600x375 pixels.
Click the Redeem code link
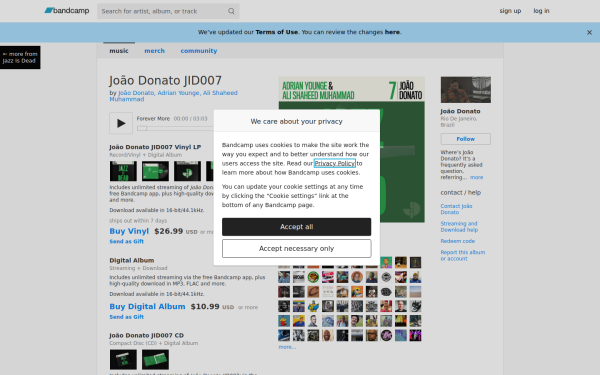click(458, 241)
